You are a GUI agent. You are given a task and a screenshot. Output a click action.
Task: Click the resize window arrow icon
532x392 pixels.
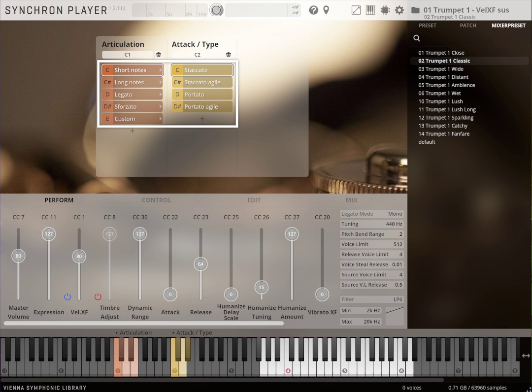(x=356, y=10)
